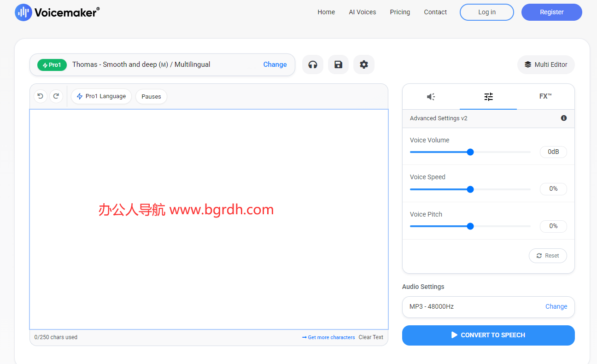
Task: Change the MP3 audio format setting
Action: (x=556, y=306)
